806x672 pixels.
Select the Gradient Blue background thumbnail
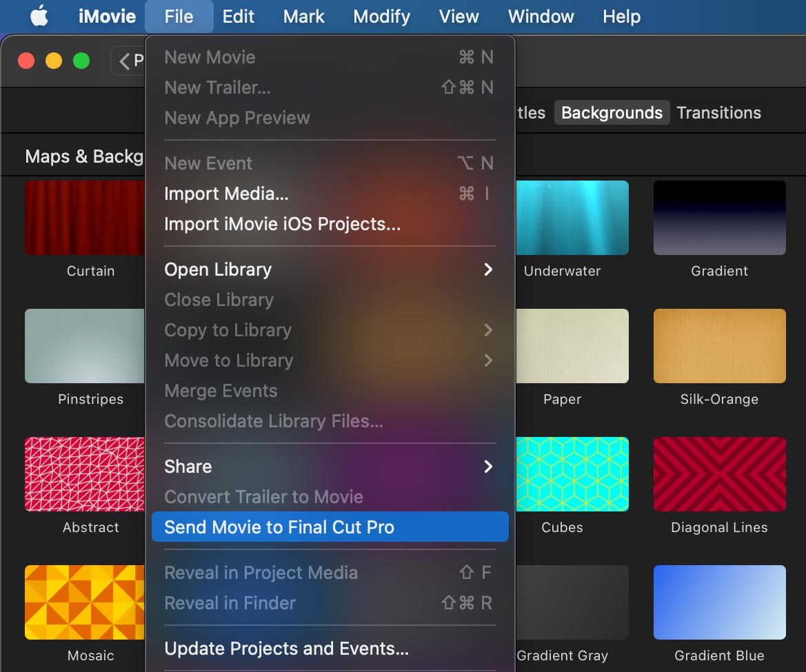720,602
